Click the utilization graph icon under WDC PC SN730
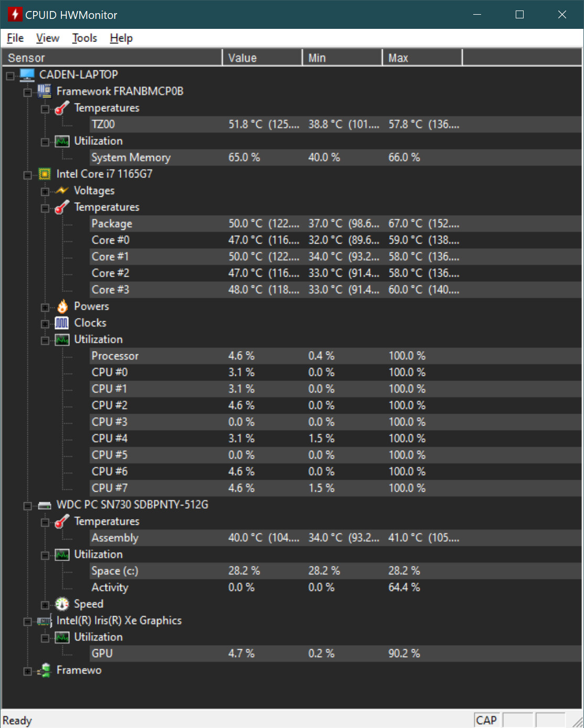The width and height of the screenshot is (584, 728). [62, 555]
